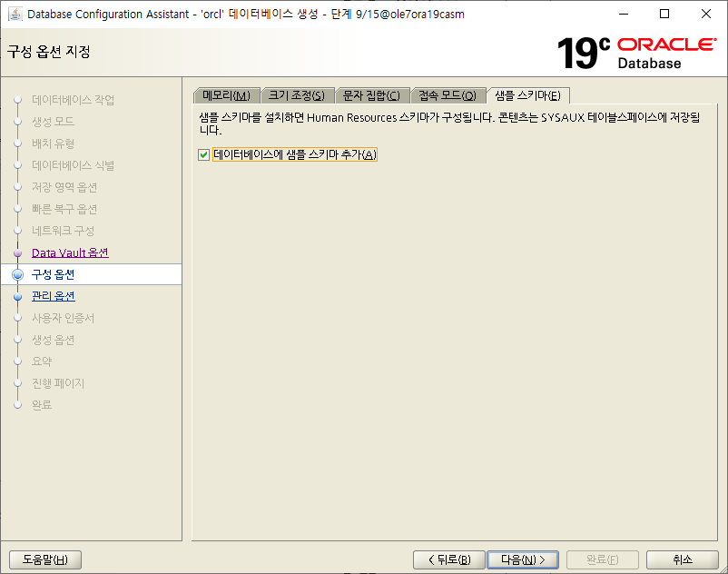The height and width of the screenshot is (574, 728).
Task: Proceed with 다음(N) button
Action: tap(523, 559)
